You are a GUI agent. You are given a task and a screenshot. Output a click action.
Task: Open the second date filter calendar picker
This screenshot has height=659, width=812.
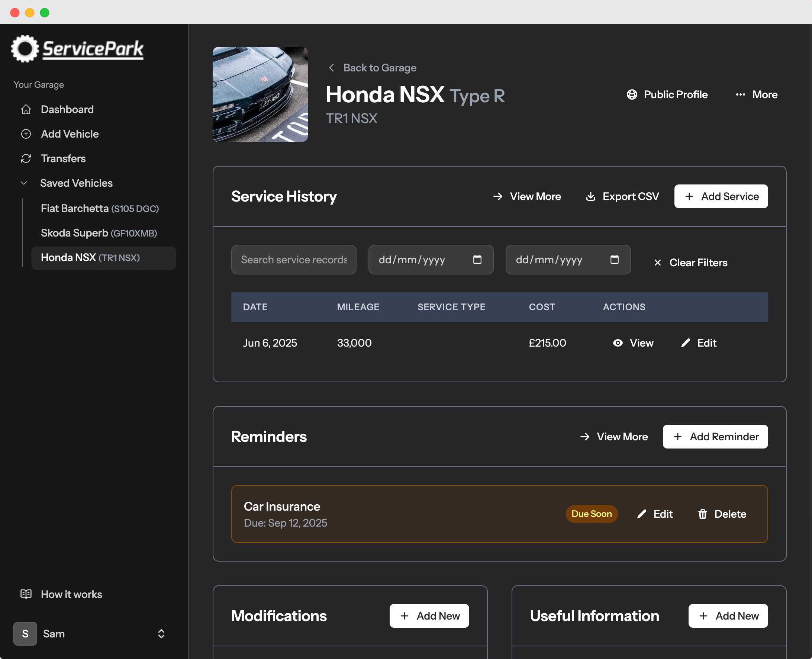(614, 259)
